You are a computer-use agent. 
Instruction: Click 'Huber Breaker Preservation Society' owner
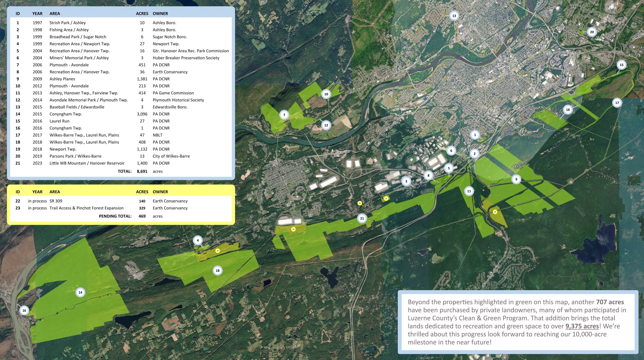[186, 58]
